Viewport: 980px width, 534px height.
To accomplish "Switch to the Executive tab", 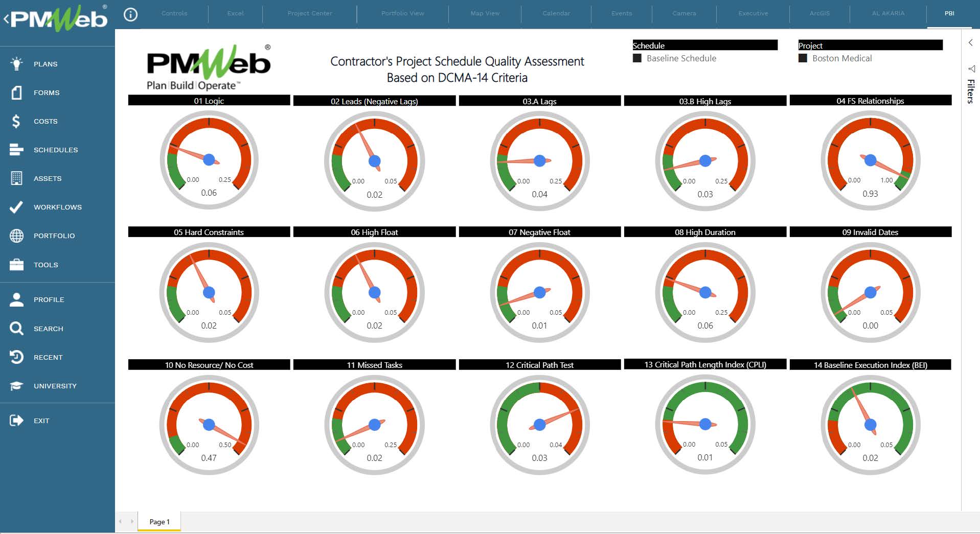I will pyautogui.click(x=753, y=13).
